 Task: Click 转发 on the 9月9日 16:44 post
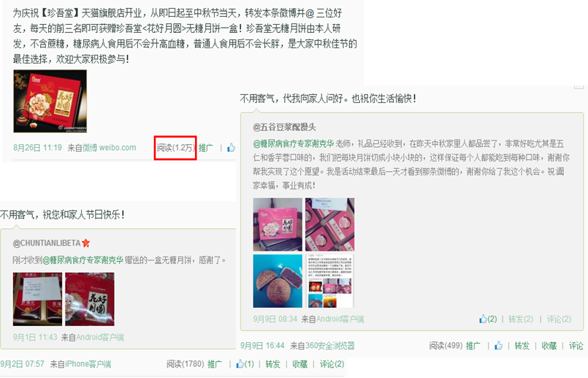pyautogui.click(x=522, y=346)
